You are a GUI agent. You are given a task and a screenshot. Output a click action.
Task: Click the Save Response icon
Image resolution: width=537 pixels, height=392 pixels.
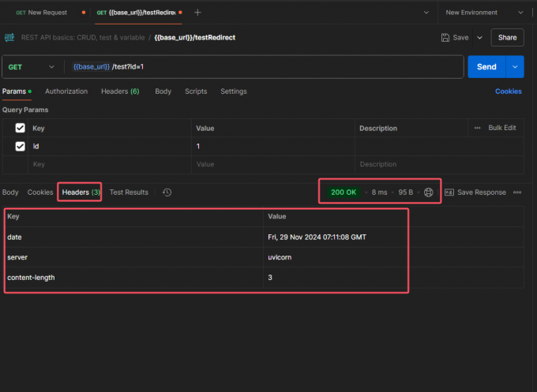[x=449, y=192]
